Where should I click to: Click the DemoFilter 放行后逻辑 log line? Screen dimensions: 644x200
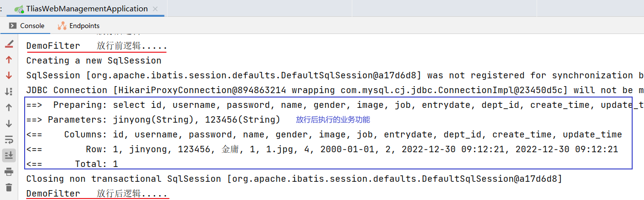(97, 194)
